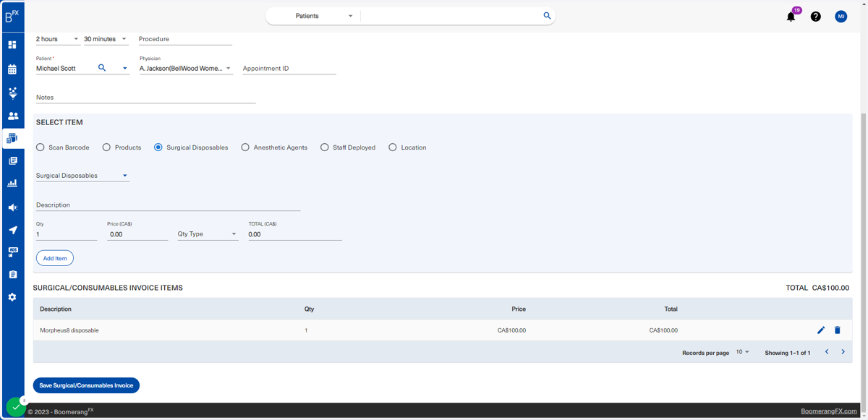
Task: Go to previous records page arrow
Action: [x=827, y=352]
